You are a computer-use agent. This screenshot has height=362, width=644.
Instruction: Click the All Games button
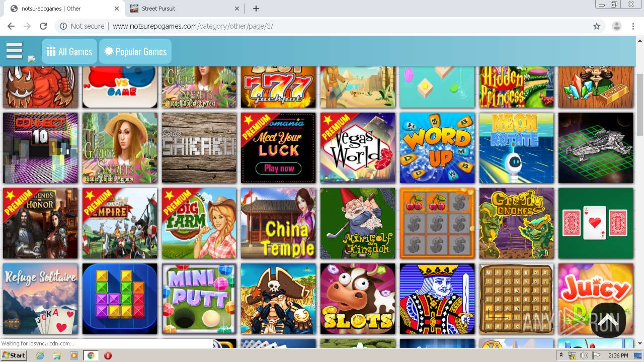(69, 51)
